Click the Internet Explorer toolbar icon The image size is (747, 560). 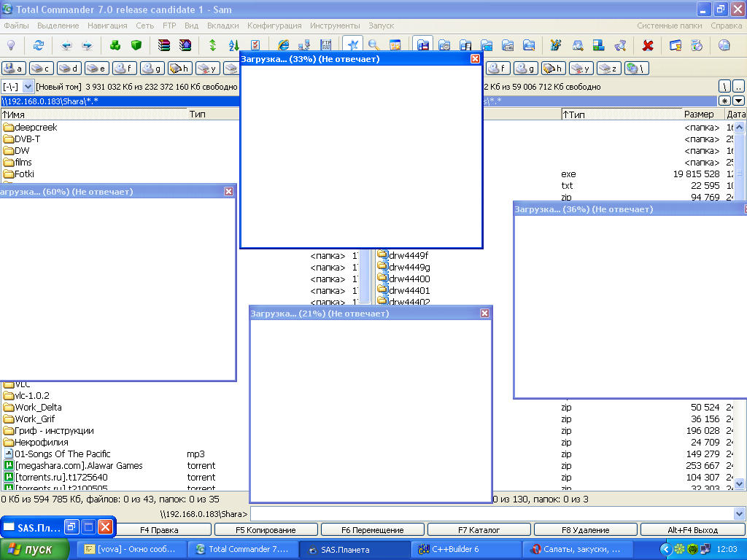283,45
